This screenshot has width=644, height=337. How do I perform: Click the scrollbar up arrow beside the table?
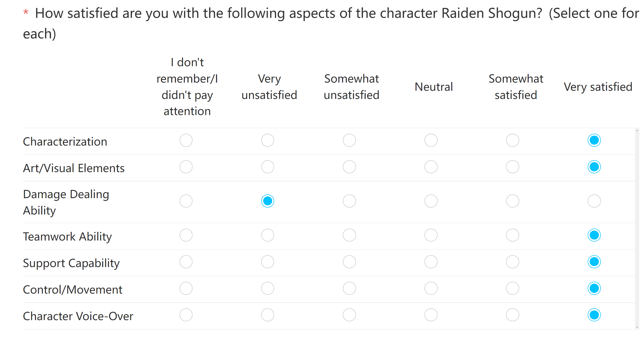tap(637, 130)
